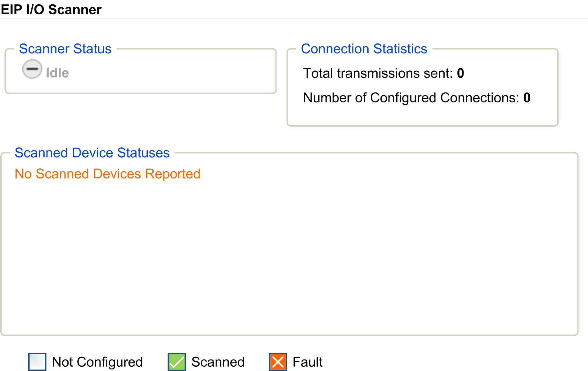Click the No Scanned Devices Reported message
588x371 pixels.
[x=107, y=174]
